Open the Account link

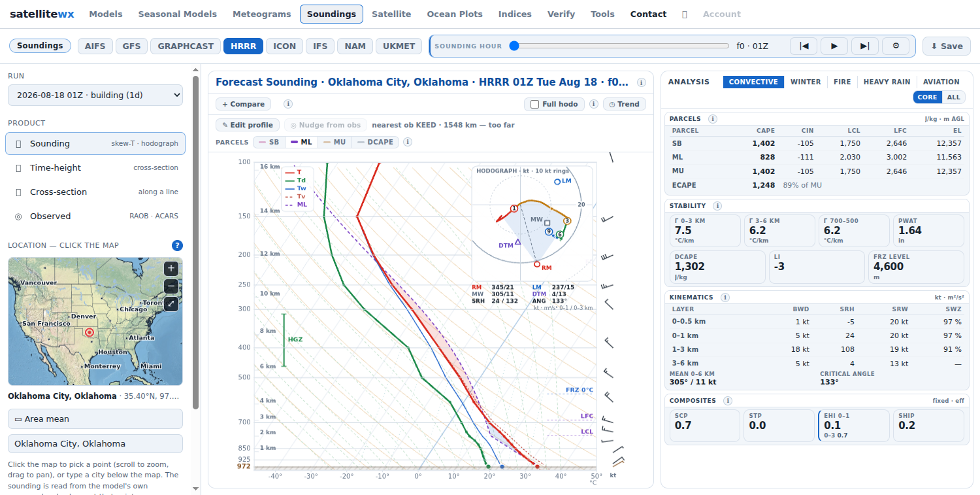point(722,14)
